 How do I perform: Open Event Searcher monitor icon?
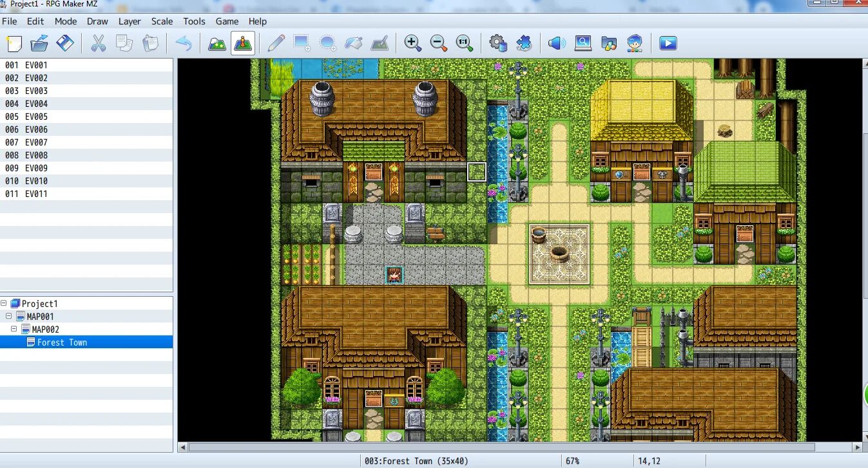[x=583, y=43]
